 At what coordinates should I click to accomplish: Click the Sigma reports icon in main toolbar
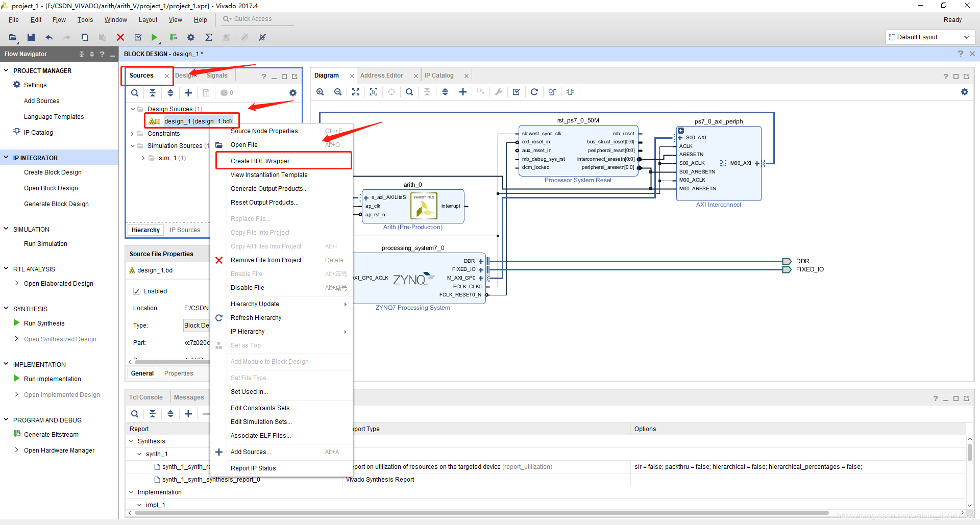point(209,37)
